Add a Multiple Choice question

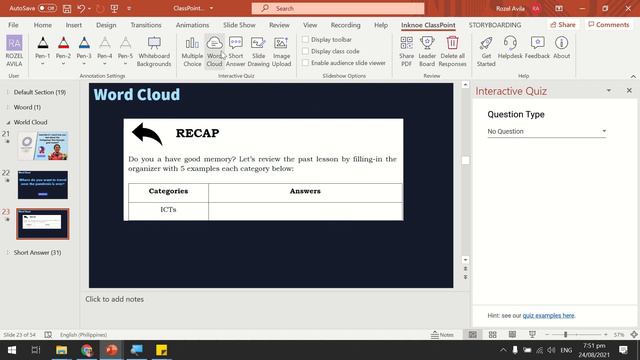tap(192, 51)
